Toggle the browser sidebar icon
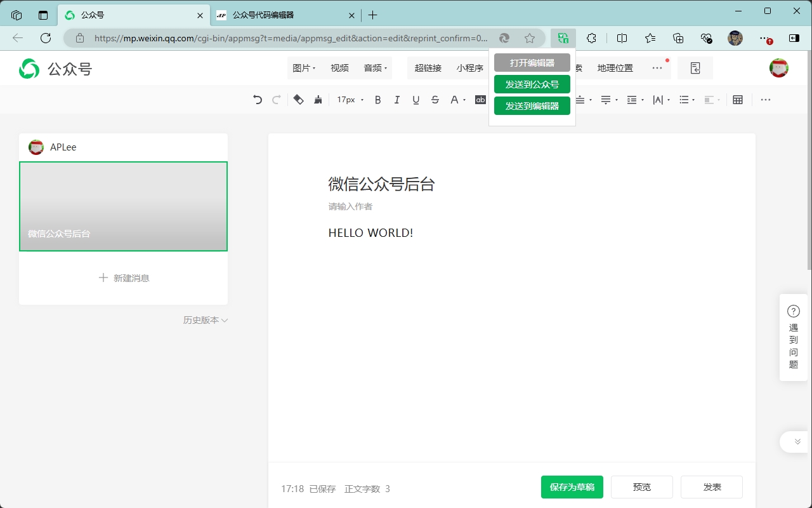 click(x=794, y=38)
